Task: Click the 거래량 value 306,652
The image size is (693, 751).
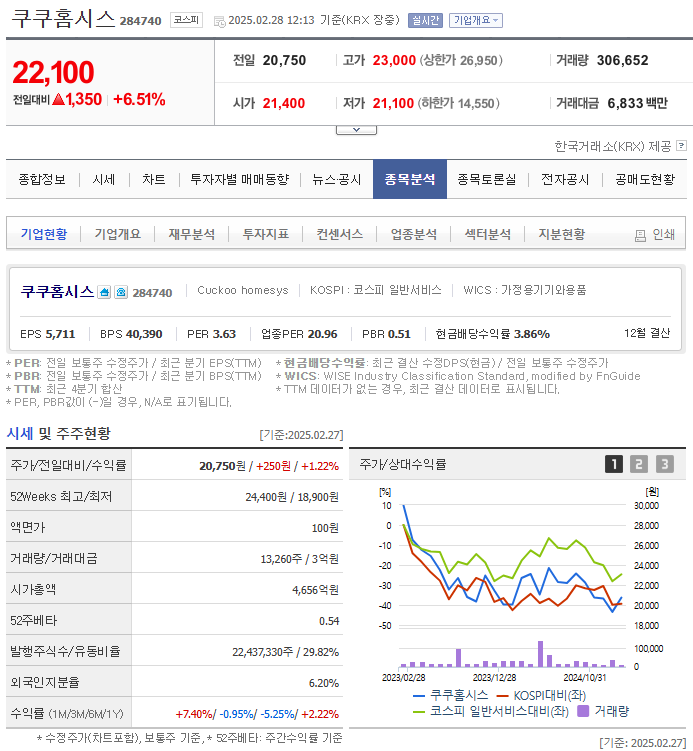Action: [x=623, y=60]
